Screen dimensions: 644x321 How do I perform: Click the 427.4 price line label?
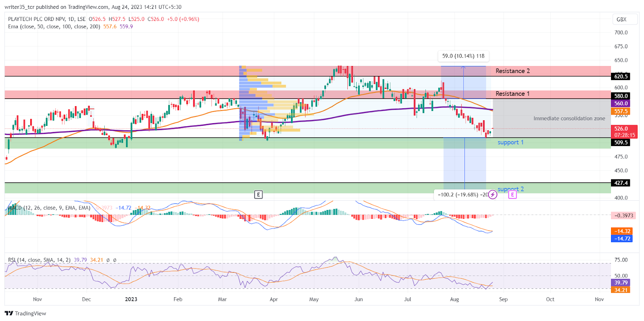pos(621,183)
